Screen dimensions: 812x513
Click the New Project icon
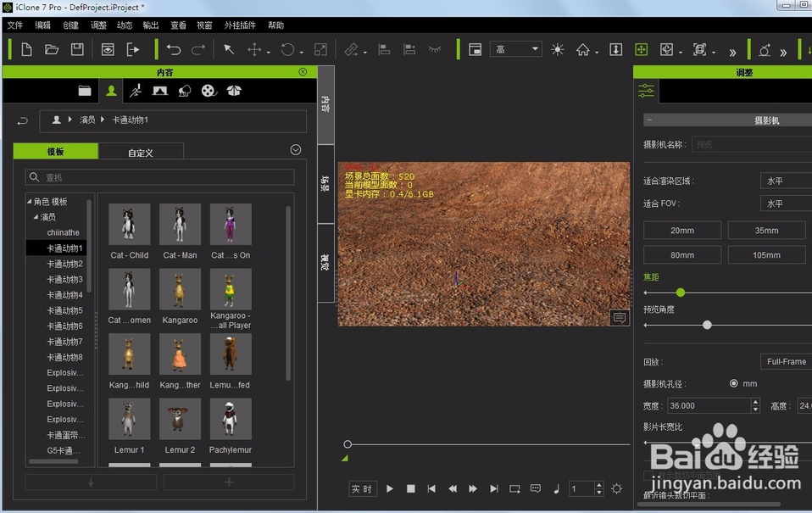pyautogui.click(x=26, y=49)
